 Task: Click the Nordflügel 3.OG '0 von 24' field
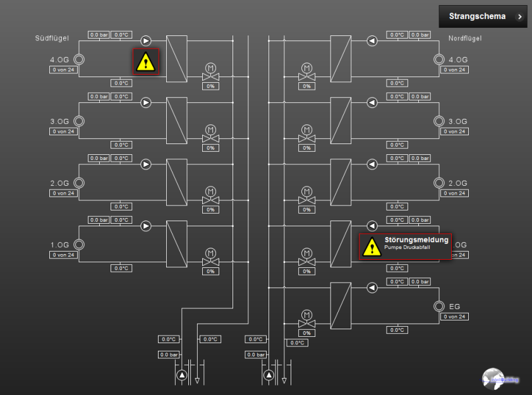click(454, 131)
